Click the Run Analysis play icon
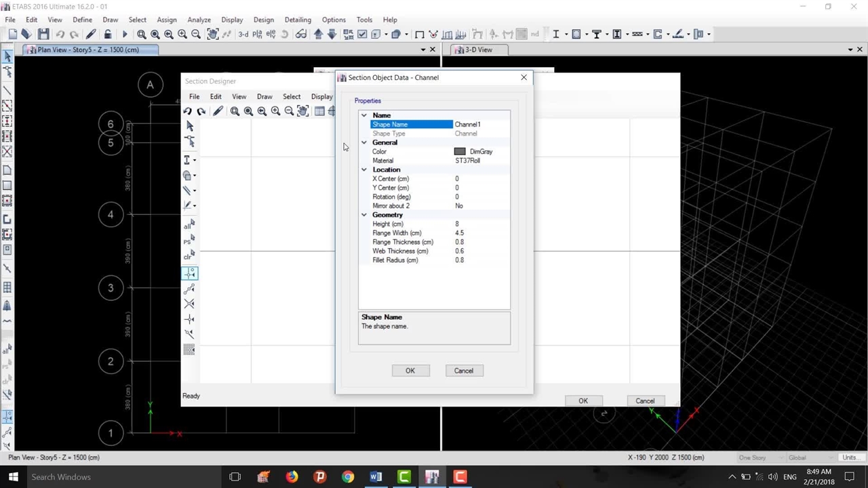Screen dimensions: 868x488 (x=124, y=34)
